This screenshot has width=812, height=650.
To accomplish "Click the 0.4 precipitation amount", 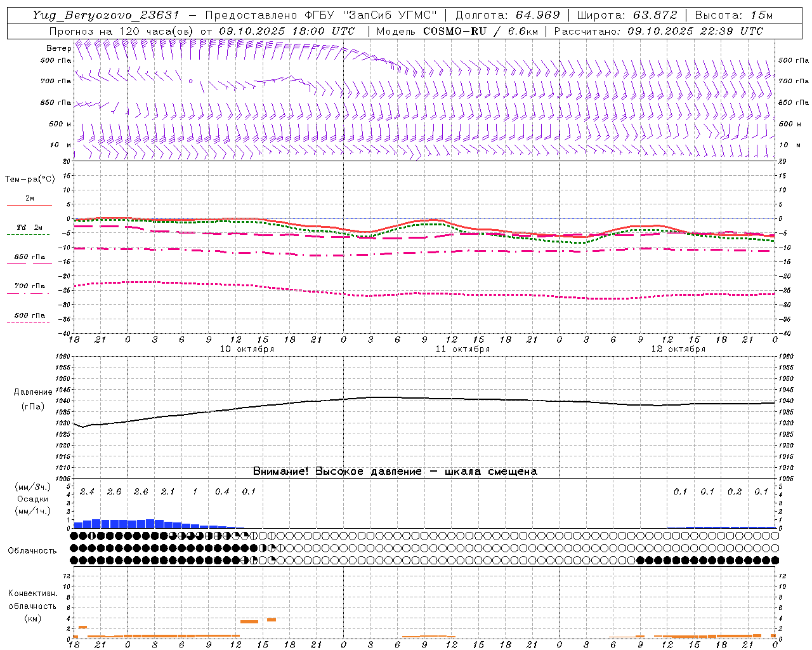I will coord(222,492).
